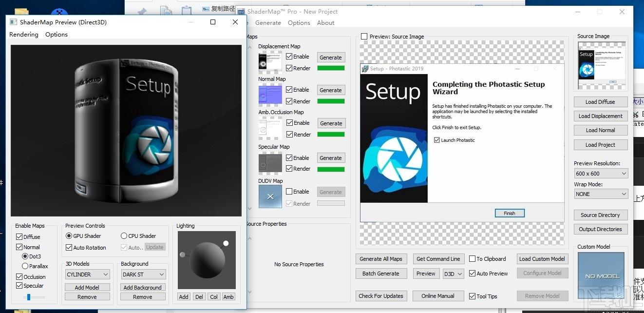
Task: Open the Generate menu in ShaderMap Pro
Action: [x=268, y=22]
